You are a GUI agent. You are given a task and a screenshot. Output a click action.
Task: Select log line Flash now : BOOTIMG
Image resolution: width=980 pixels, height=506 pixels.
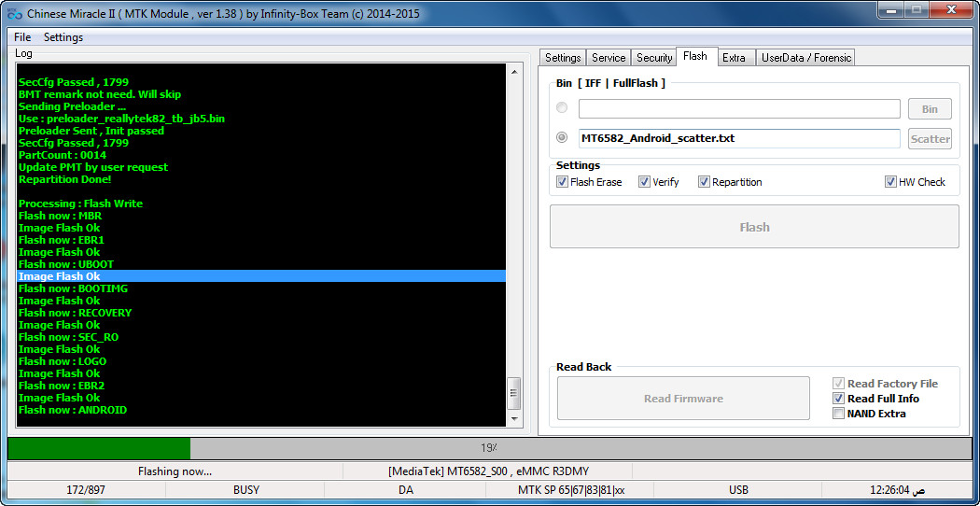coord(73,289)
